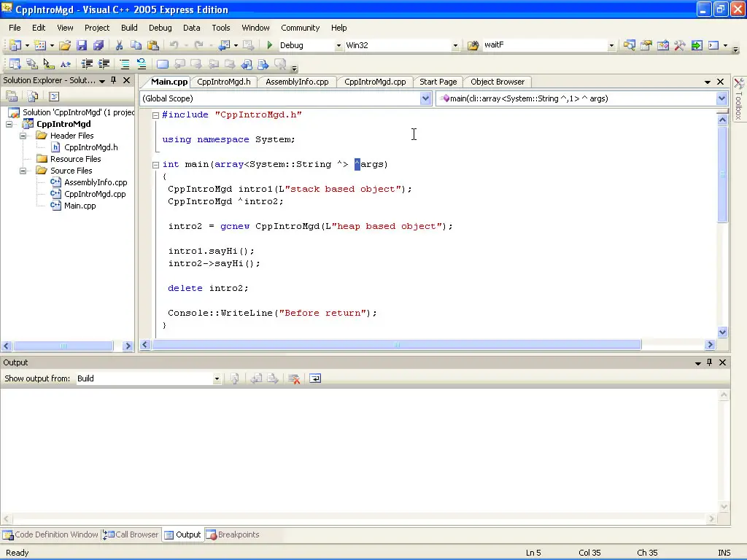Click the Add New Item icon
This screenshot has width=747, height=560.
coord(40,45)
